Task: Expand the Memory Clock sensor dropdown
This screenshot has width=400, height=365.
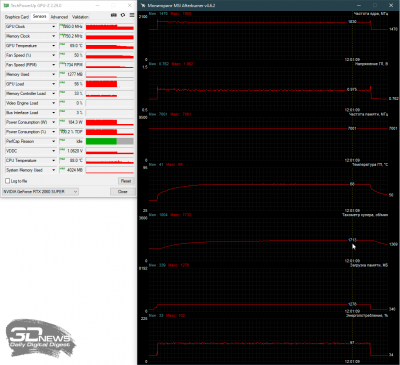Action: pyautogui.click(x=54, y=36)
